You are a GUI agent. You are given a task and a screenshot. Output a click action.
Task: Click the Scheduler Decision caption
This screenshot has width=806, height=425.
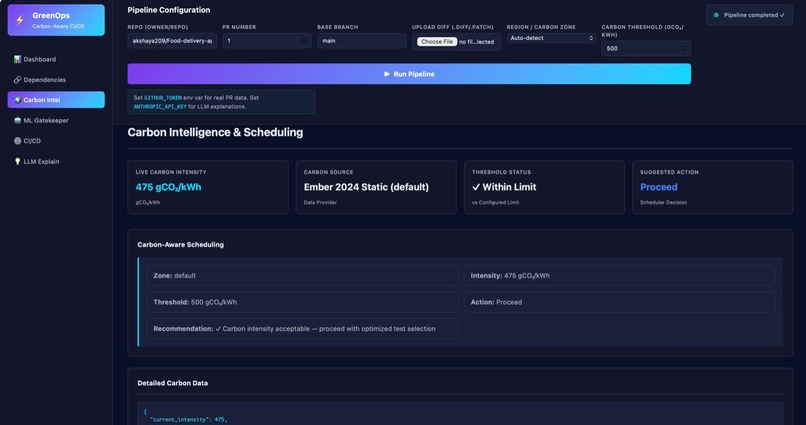[x=663, y=202]
